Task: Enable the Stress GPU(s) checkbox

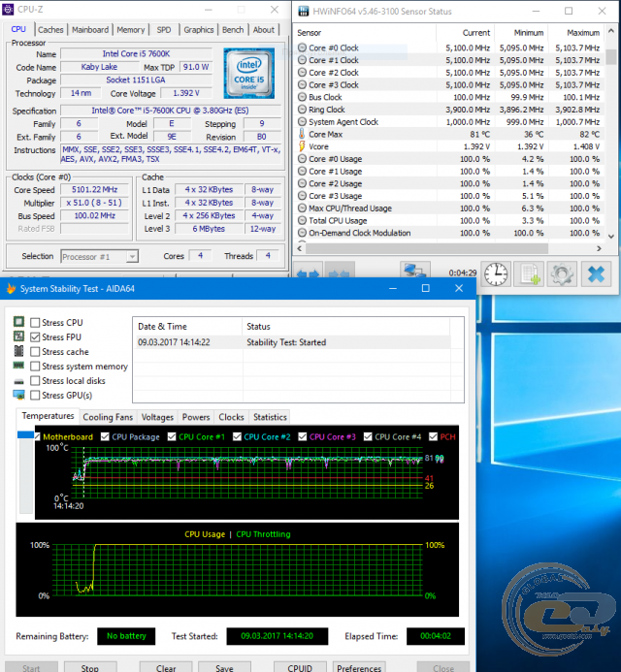Action: pyautogui.click(x=35, y=395)
